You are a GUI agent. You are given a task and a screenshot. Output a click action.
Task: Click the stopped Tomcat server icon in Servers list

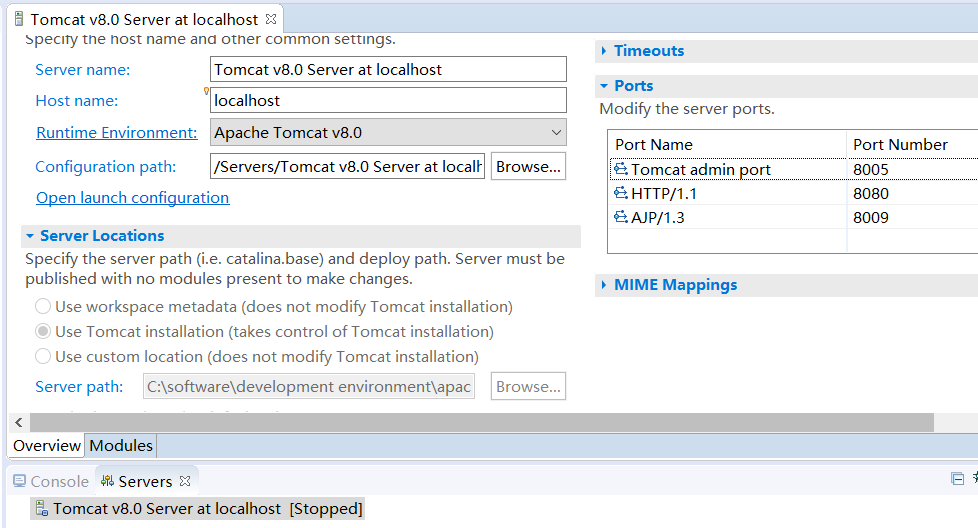(x=41, y=509)
